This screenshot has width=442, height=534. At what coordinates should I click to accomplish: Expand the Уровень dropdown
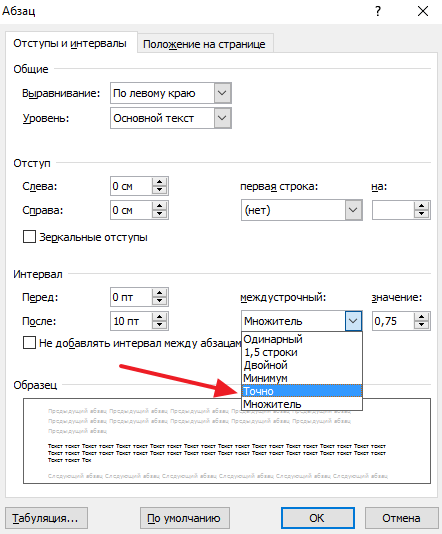222,118
